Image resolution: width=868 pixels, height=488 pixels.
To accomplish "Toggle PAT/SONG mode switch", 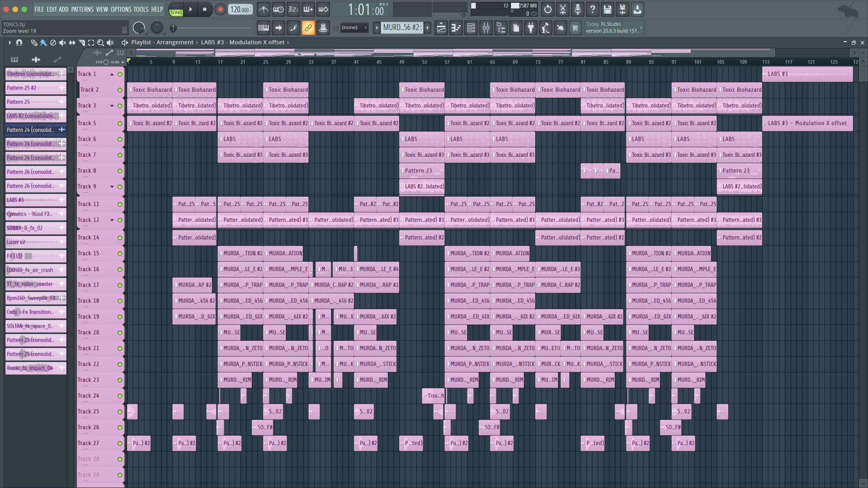I will (x=176, y=9).
